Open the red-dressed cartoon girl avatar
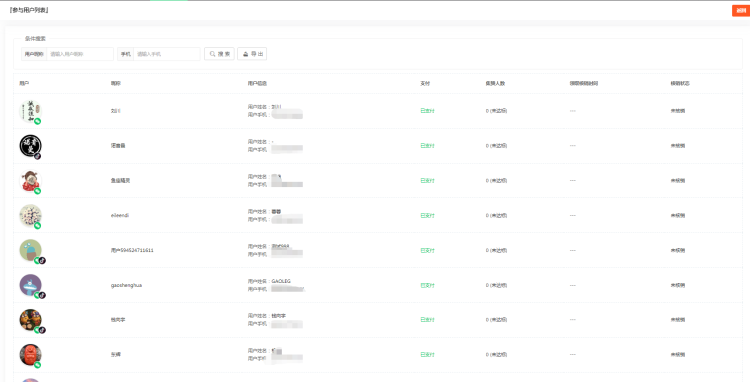 coord(31,181)
